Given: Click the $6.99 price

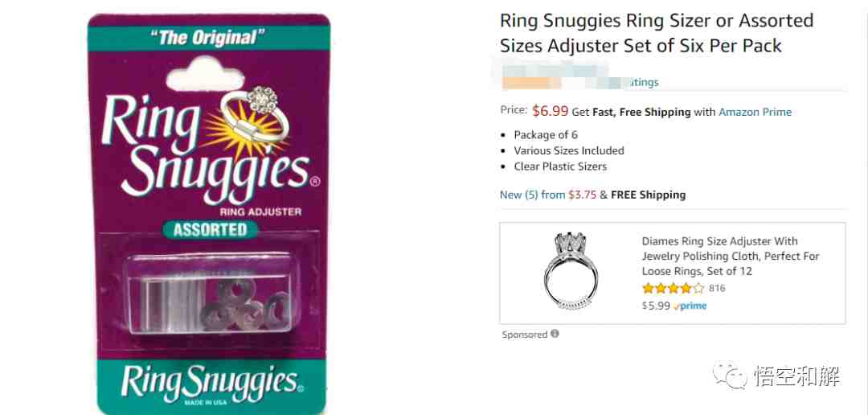Looking at the screenshot, I should point(551,111).
